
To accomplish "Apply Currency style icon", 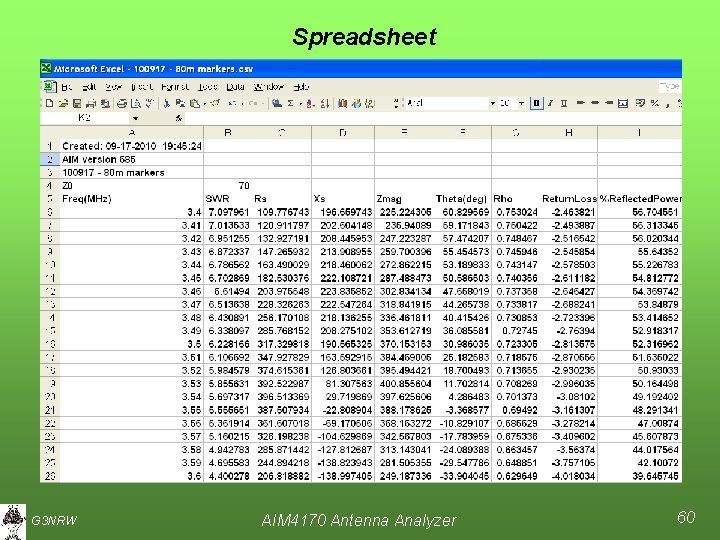I will point(640,103).
